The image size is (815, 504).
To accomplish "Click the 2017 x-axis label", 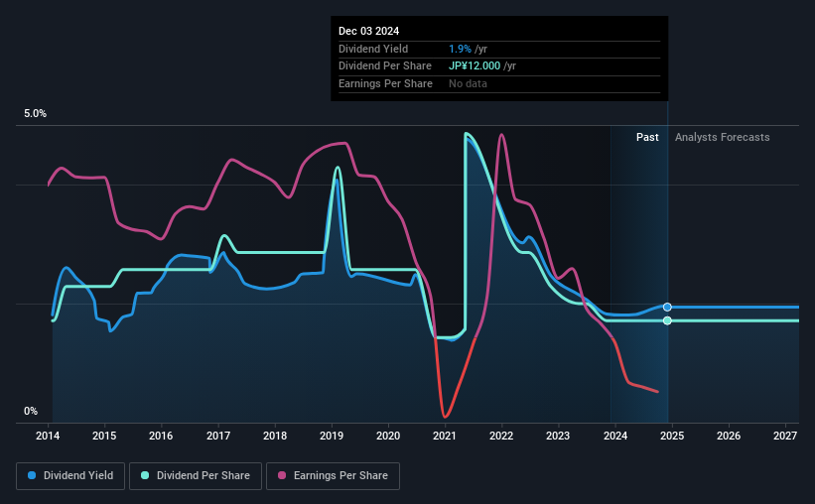I will (218, 436).
